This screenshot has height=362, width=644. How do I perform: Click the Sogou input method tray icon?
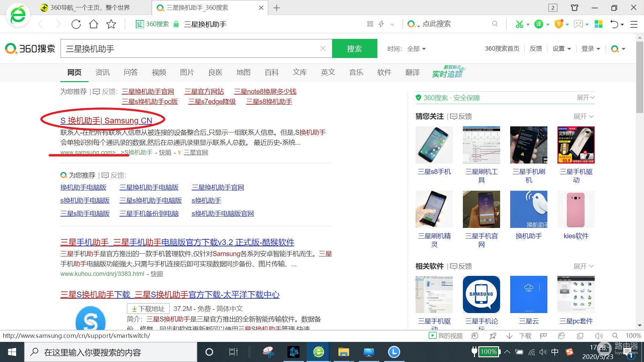570,352
